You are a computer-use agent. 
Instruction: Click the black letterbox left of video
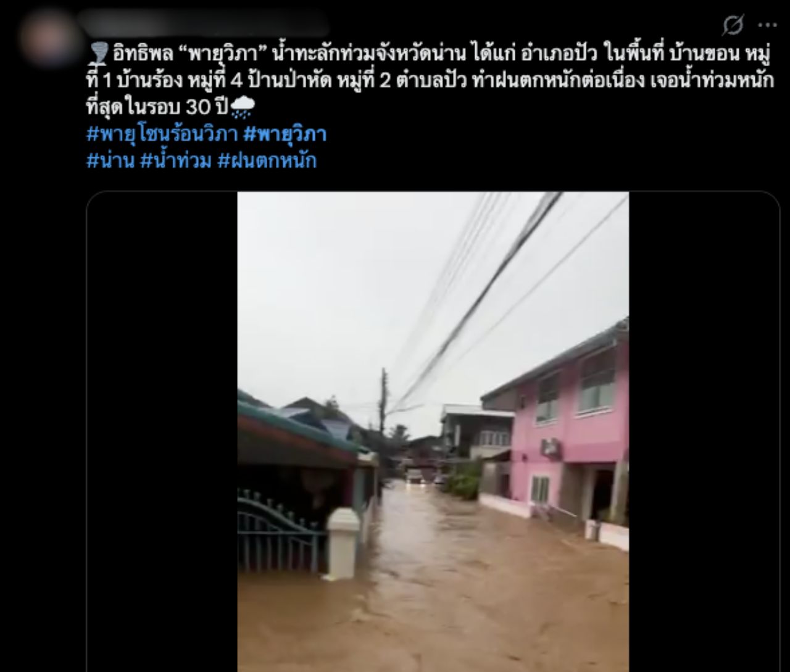click(x=162, y=431)
